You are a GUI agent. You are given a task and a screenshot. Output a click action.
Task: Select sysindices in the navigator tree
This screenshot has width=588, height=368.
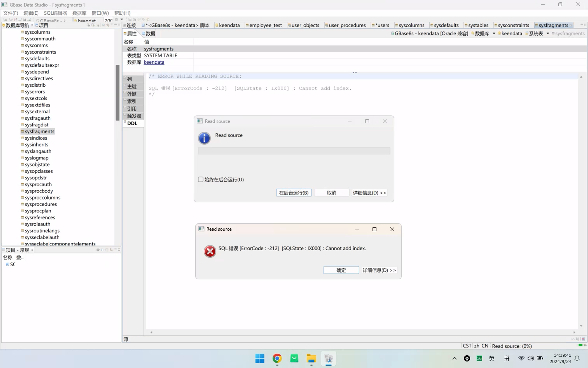click(36, 138)
